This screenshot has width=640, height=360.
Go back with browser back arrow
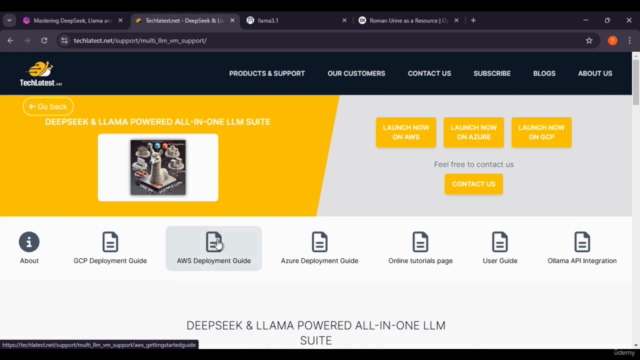(11, 40)
